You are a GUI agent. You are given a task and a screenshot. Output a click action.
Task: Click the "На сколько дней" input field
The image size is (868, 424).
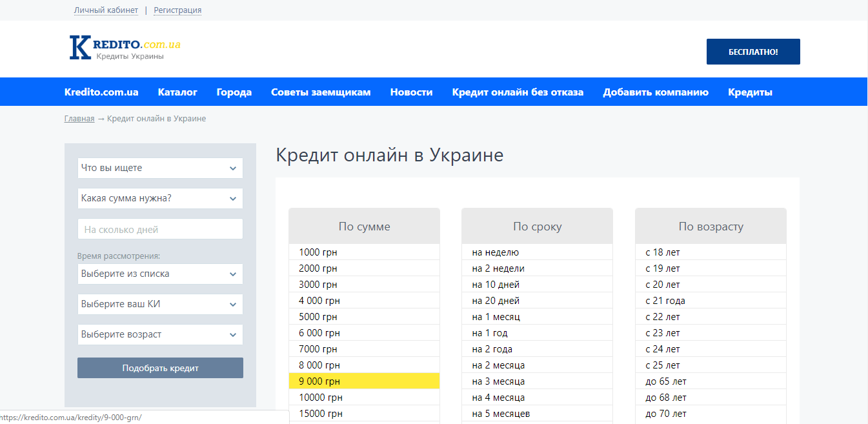(160, 228)
